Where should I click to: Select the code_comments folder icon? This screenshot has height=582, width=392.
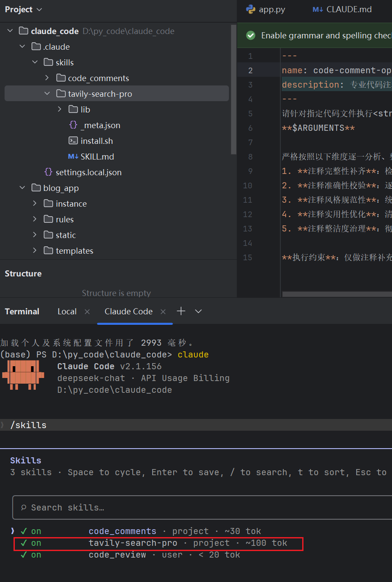point(61,78)
